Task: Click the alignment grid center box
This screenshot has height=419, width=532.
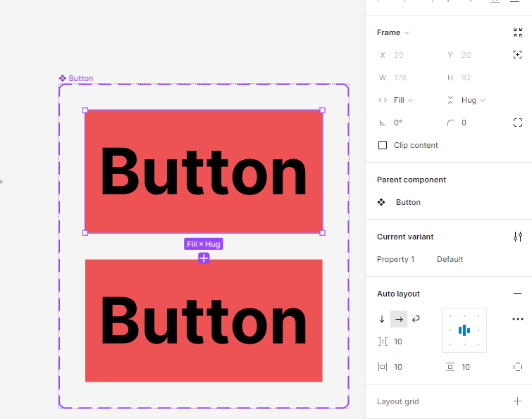Action: tap(464, 330)
